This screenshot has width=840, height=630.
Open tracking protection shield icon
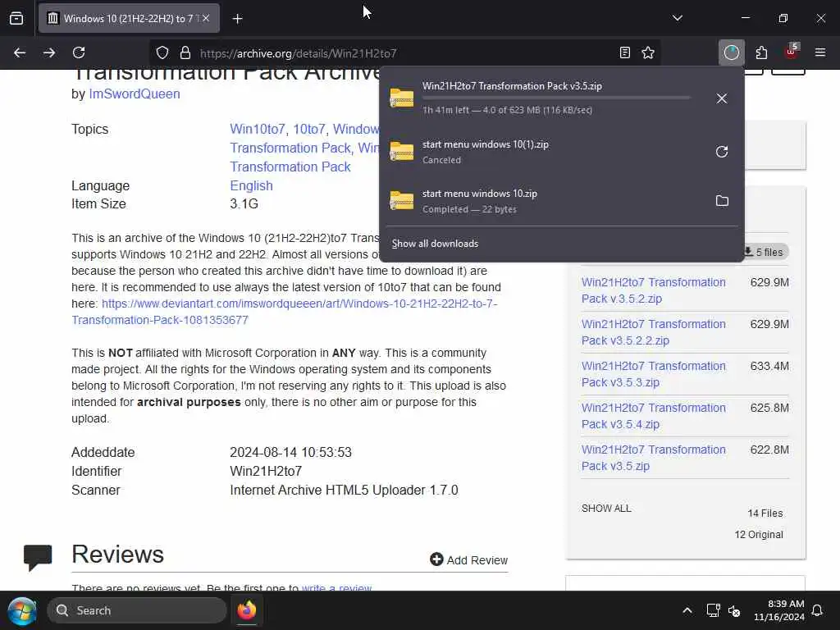tap(162, 53)
